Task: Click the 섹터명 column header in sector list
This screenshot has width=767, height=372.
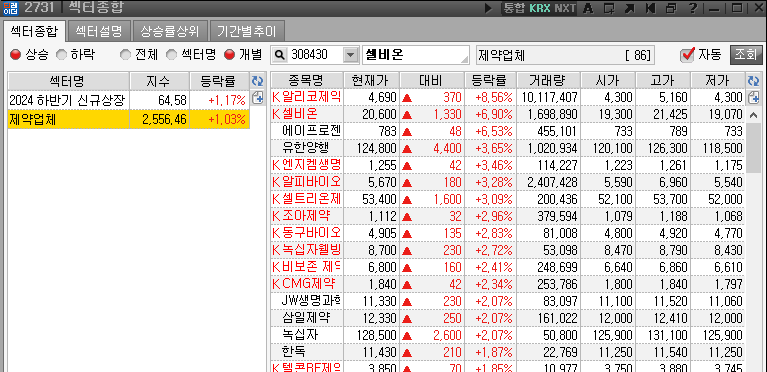Action: [x=68, y=81]
